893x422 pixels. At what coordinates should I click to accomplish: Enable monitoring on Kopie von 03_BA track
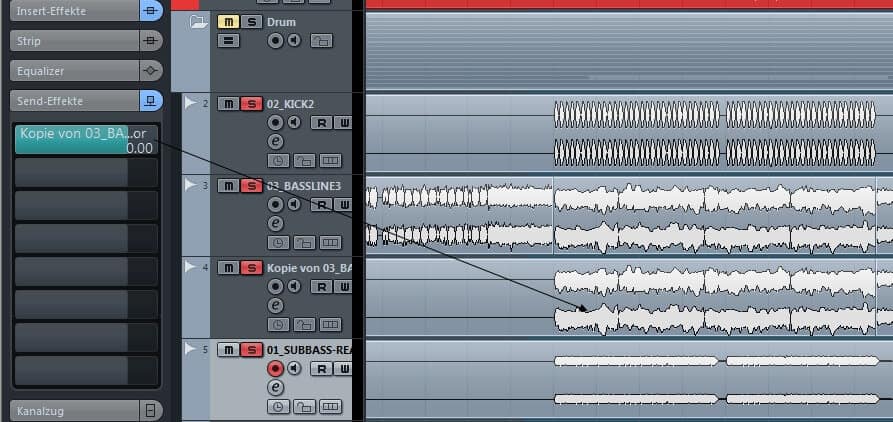294,286
